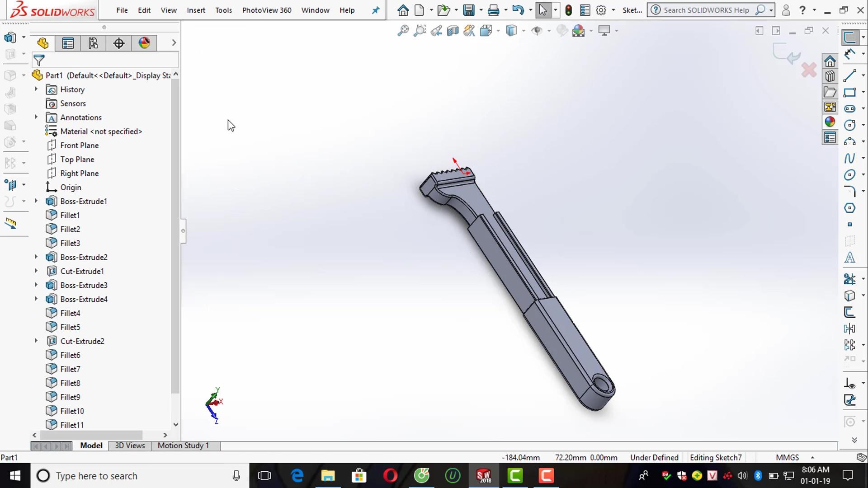This screenshot has width=868, height=488.
Task: Select the Spline sketch tool
Action: pyautogui.click(x=849, y=158)
